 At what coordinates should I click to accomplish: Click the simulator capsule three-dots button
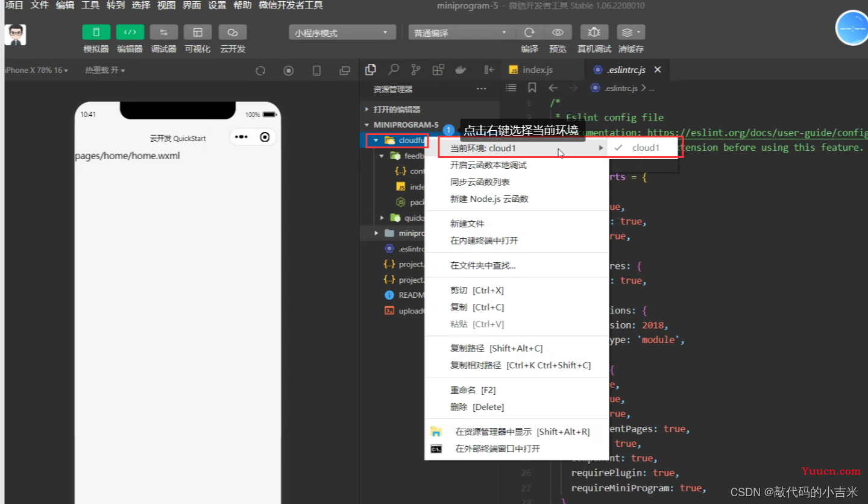[242, 137]
